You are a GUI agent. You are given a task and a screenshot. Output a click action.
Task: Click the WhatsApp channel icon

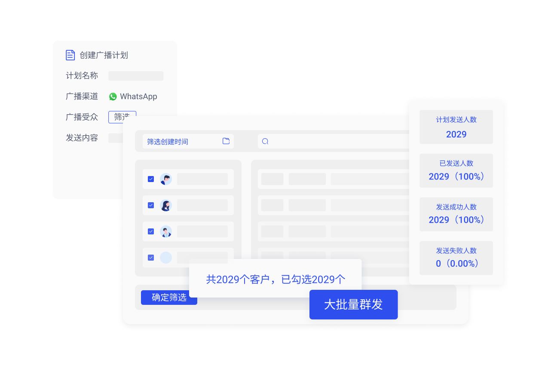click(x=113, y=97)
